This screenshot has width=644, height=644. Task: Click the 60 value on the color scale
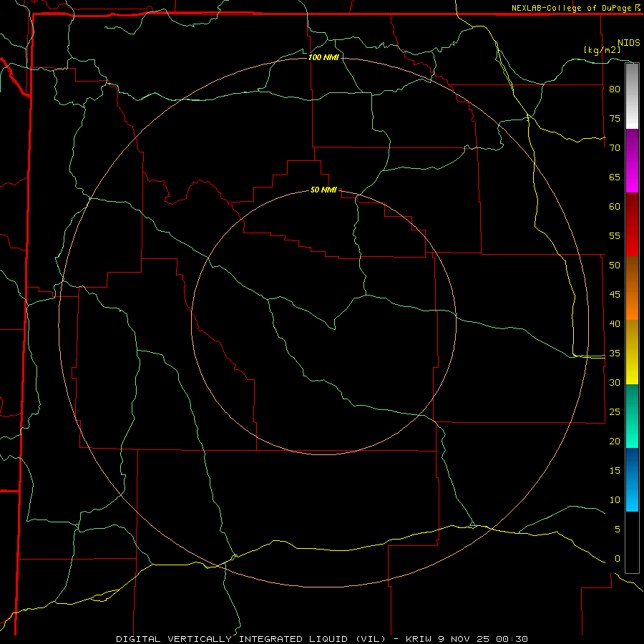click(615, 207)
